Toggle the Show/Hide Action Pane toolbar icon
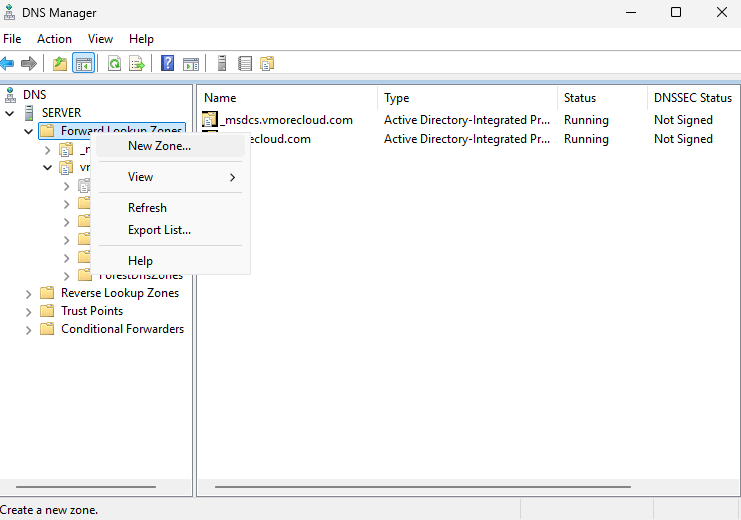 (x=191, y=63)
